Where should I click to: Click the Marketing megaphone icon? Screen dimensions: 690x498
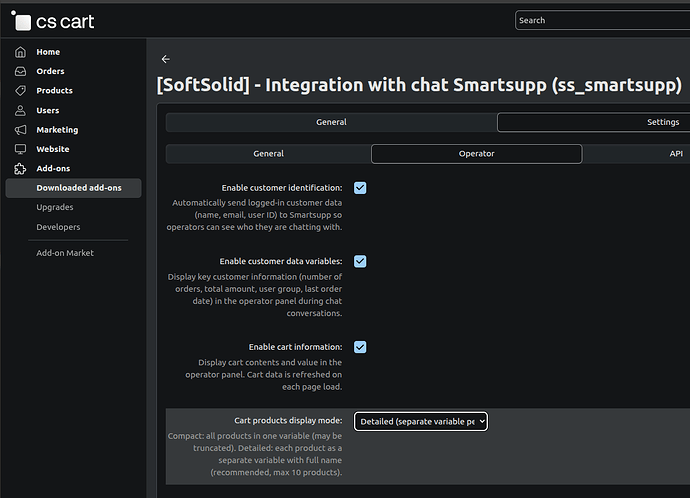(20, 130)
